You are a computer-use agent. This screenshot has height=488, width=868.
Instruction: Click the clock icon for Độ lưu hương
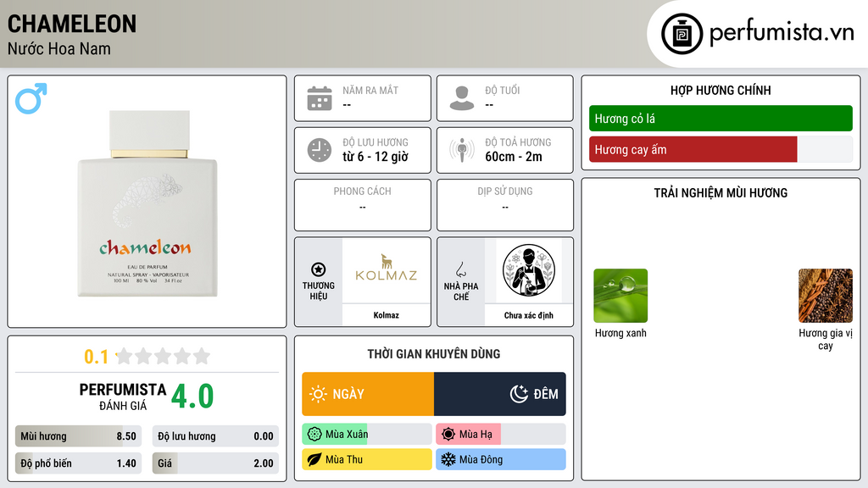(320, 150)
